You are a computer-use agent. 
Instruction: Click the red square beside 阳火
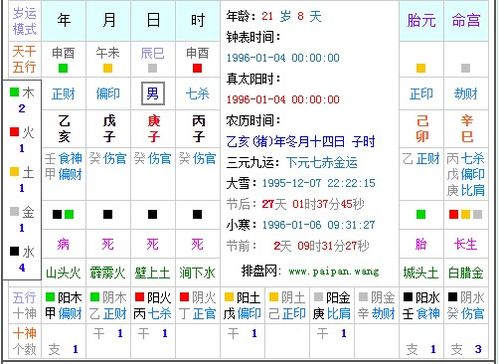point(139,297)
